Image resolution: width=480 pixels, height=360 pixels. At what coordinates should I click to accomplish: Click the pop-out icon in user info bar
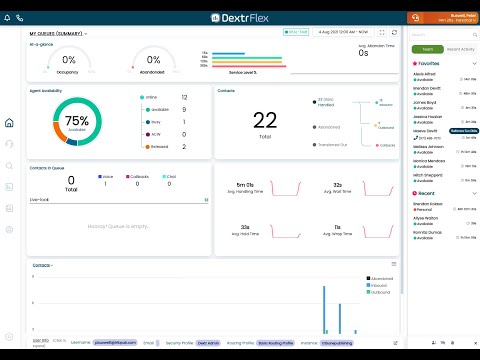tap(395, 343)
